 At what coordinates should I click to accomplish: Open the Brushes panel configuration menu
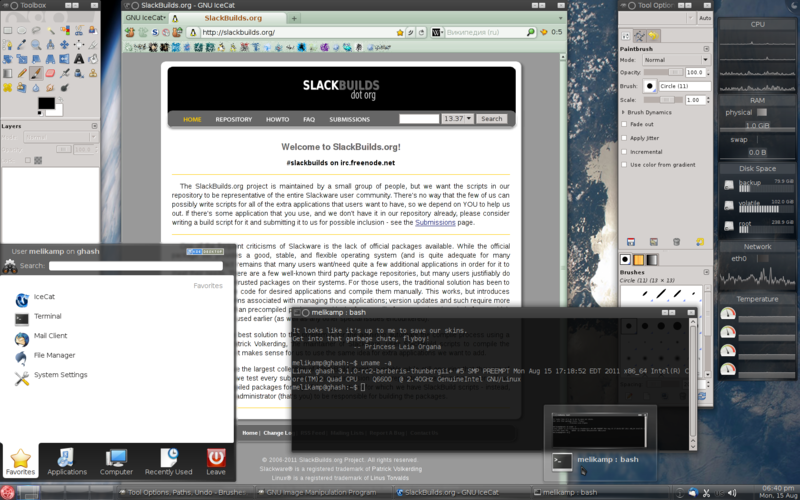(x=706, y=272)
